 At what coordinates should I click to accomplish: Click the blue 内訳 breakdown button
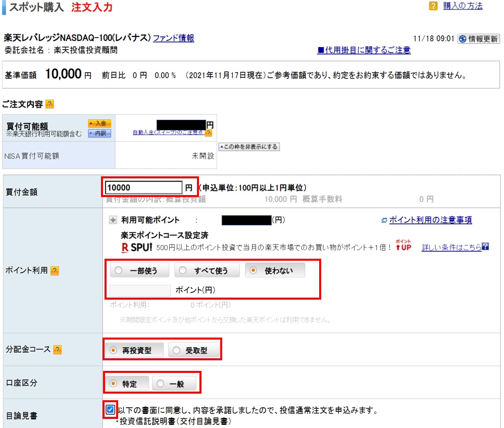click(x=99, y=133)
